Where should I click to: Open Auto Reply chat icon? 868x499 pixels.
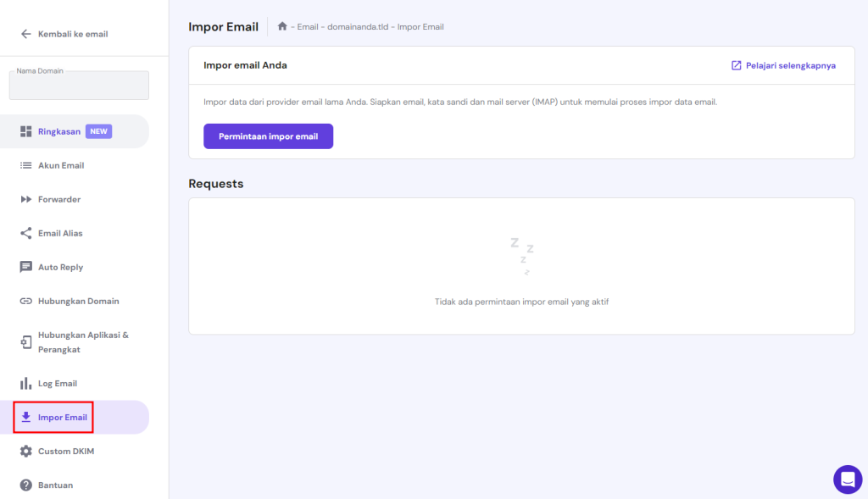coord(25,266)
